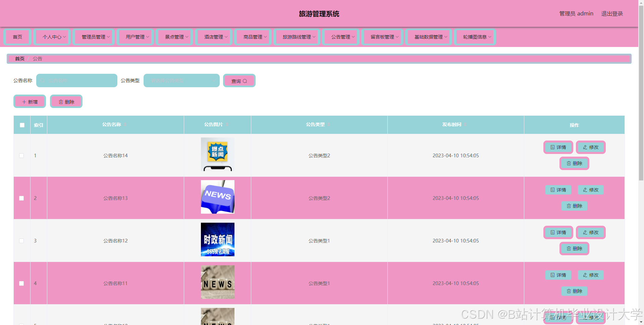
Task: Sort by the 发布时间 column sort icon
Action: tap(465, 125)
